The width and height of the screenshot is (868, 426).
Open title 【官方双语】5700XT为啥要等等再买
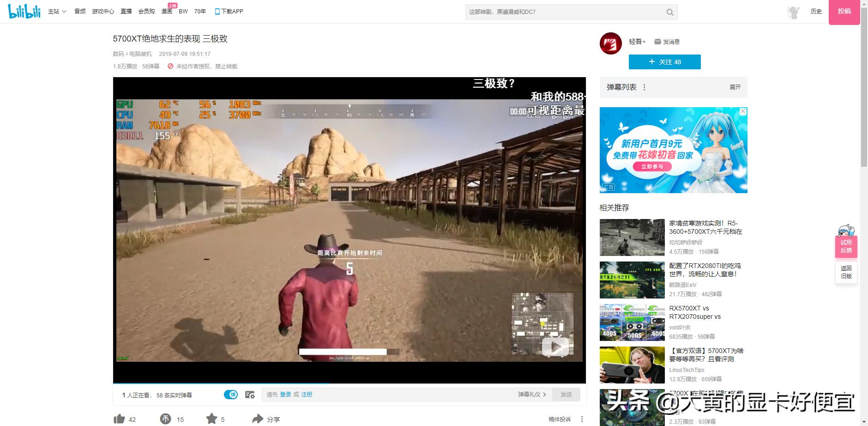tap(706, 355)
